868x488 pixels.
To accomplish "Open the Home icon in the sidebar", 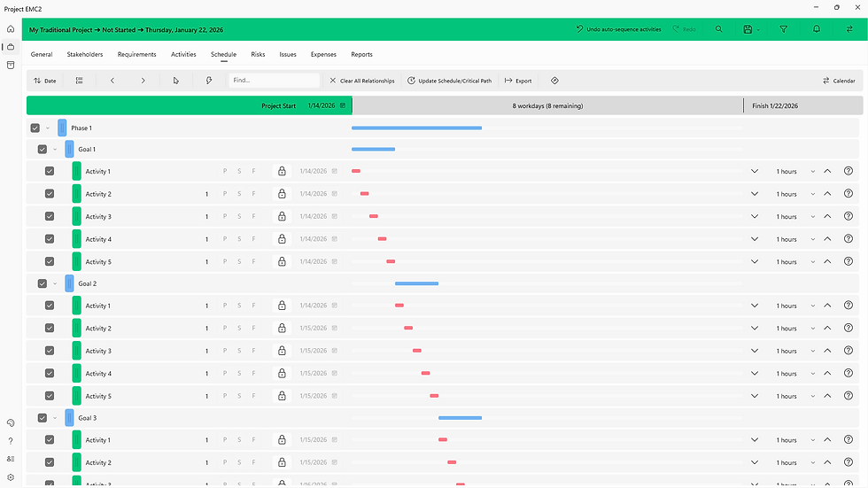I will (11, 28).
